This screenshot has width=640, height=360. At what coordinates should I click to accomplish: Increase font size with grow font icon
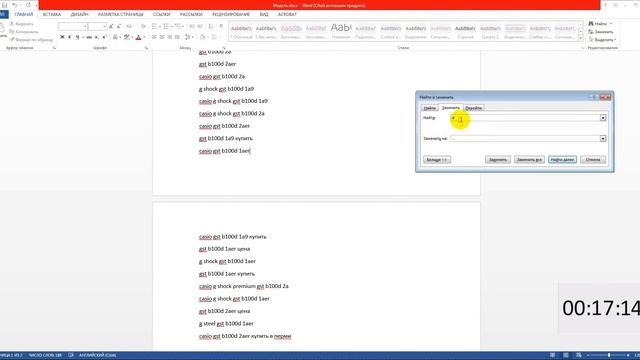click(x=111, y=27)
